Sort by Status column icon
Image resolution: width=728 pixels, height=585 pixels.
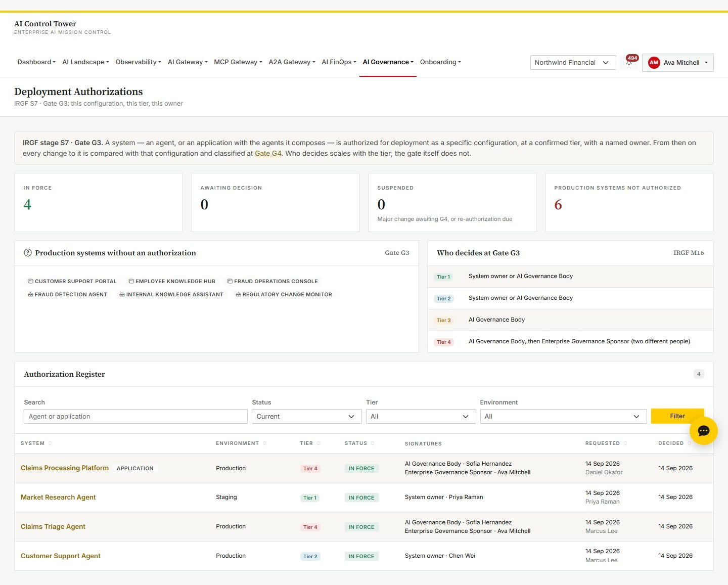tap(373, 443)
